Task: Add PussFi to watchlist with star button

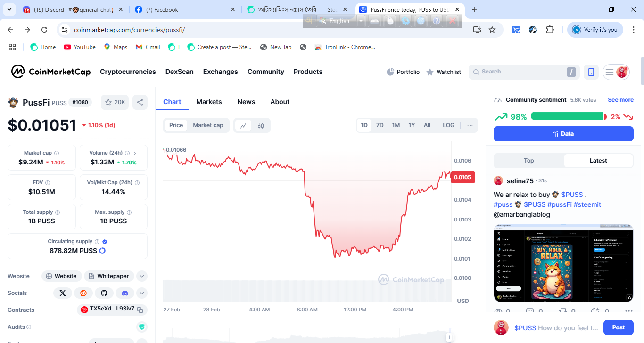Action: (x=115, y=102)
